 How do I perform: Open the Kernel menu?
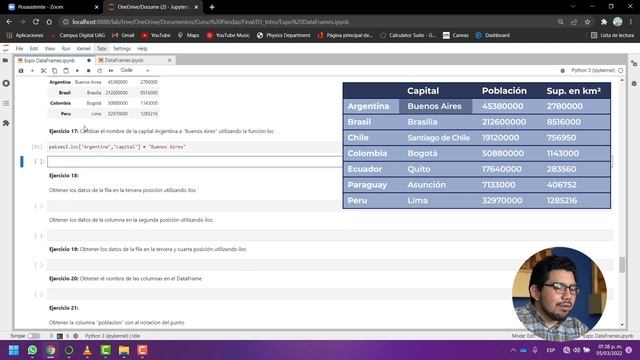(83, 49)
